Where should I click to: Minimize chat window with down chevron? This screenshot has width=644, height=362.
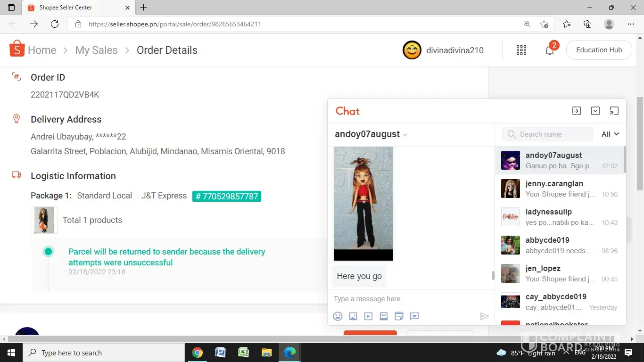(x=595, y=111)
